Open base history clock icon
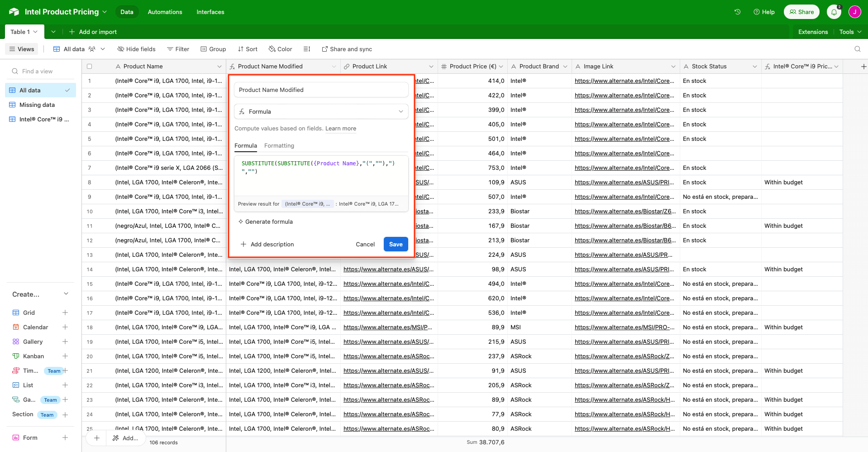Image resolution: width=868 pixels, height=452 pixels. coord(737,12)
